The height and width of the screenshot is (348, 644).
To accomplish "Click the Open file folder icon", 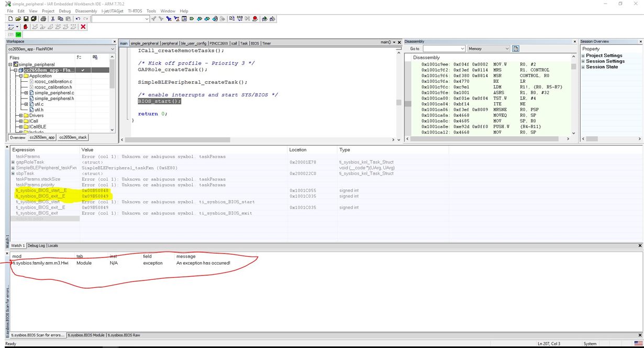I will (18, 19).
